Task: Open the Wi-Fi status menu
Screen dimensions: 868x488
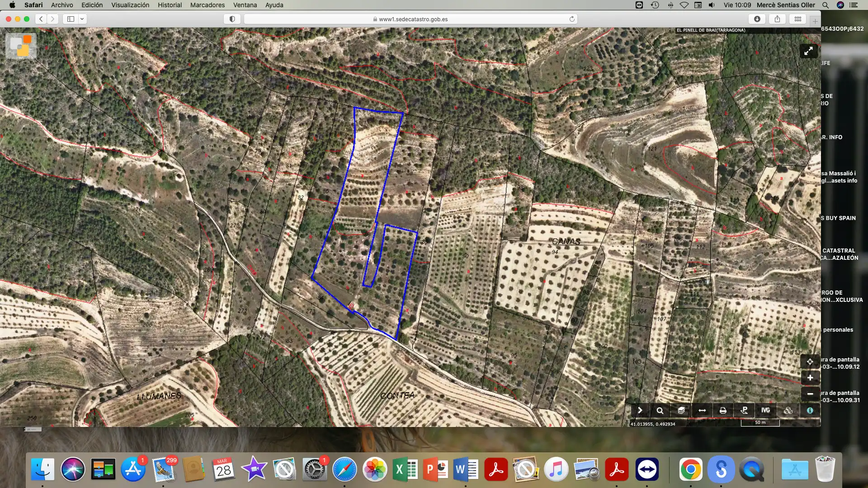Action: pos(684,5)
